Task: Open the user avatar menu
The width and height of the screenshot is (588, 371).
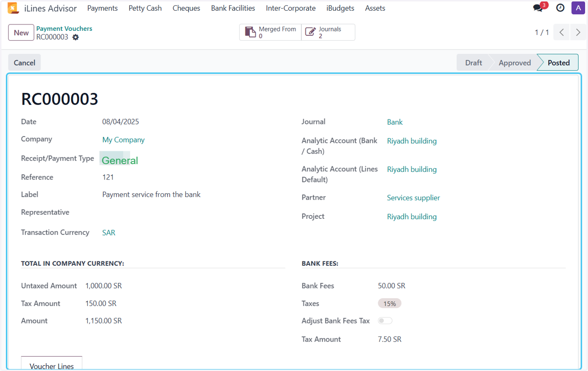Action: tap(578, 8)
